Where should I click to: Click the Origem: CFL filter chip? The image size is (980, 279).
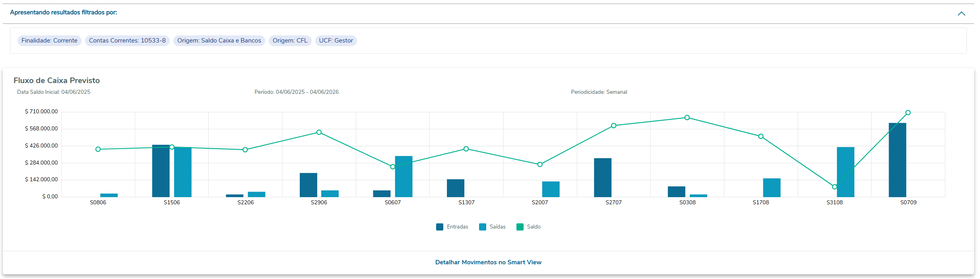[290, 41]
